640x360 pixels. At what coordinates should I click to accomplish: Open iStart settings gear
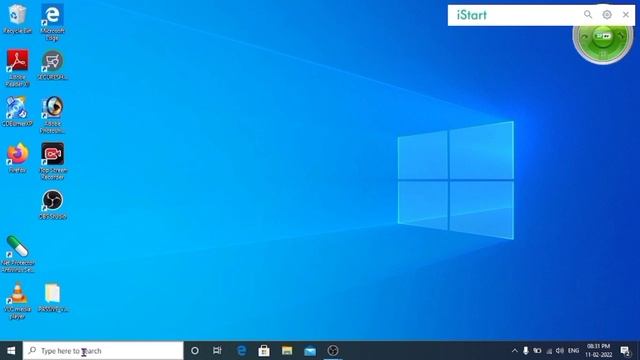coord(607,15)
